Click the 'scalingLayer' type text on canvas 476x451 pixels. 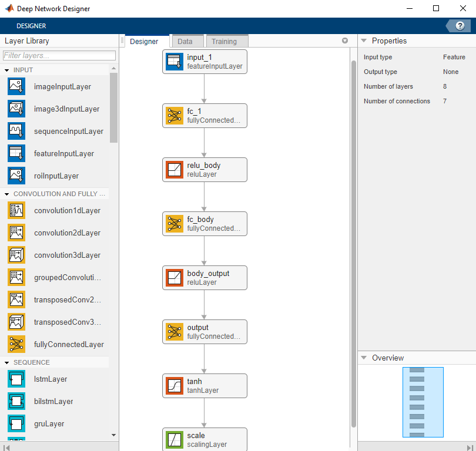point(207,445)
